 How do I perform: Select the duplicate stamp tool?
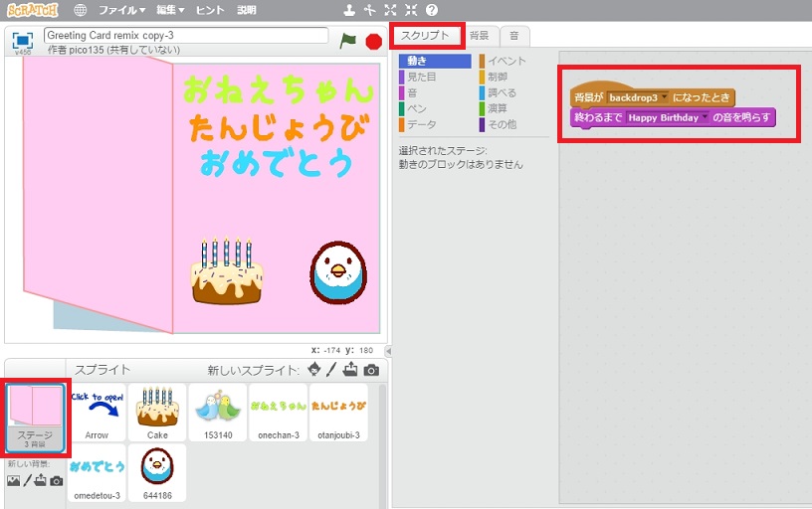point(350,10)
